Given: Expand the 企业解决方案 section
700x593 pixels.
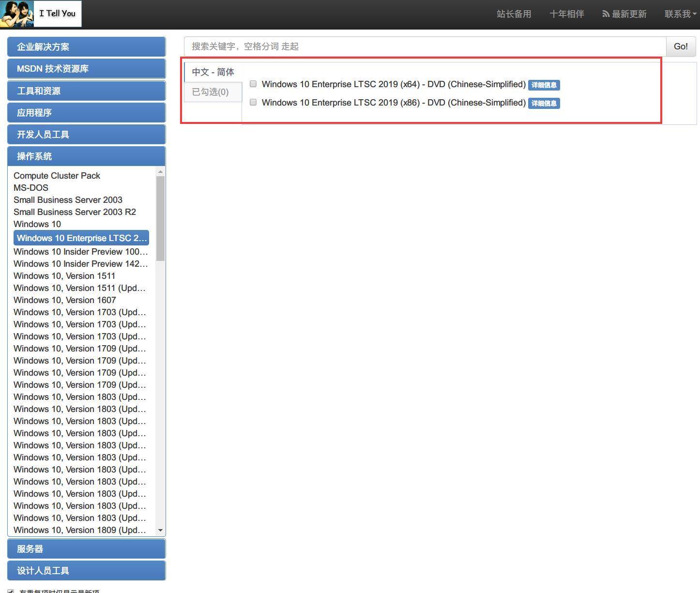Looking at the screenshot, I should coord(86,47).
